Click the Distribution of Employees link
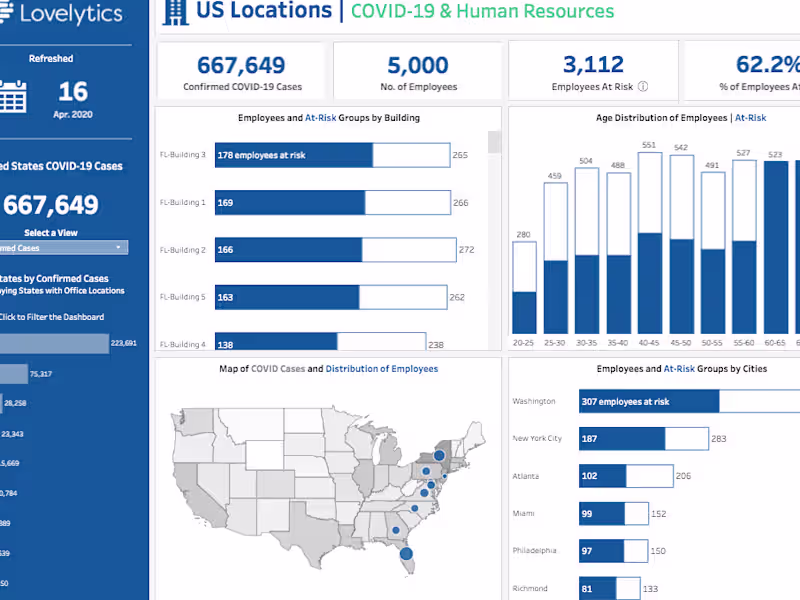 coord(381,368)
